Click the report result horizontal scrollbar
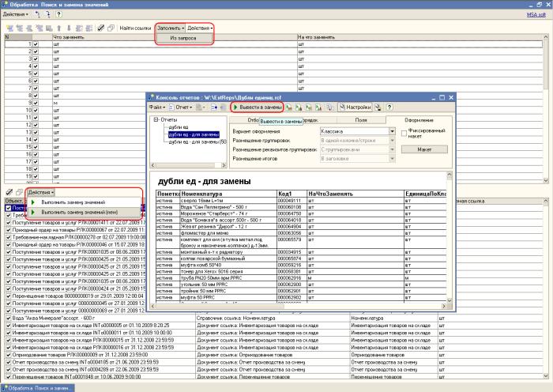Image resolution: width=553 pixels, height=392 pixels. pyautogui.click(x=299, y=307)
